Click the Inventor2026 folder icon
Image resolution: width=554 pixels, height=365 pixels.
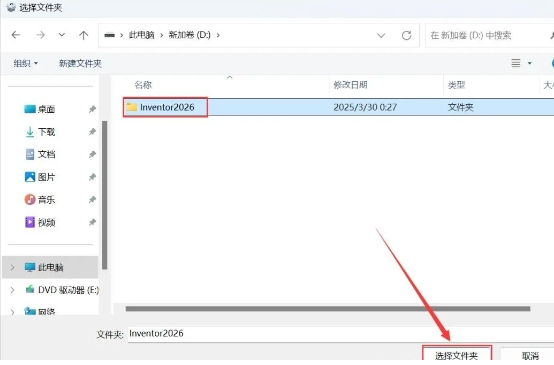(132, 107)
